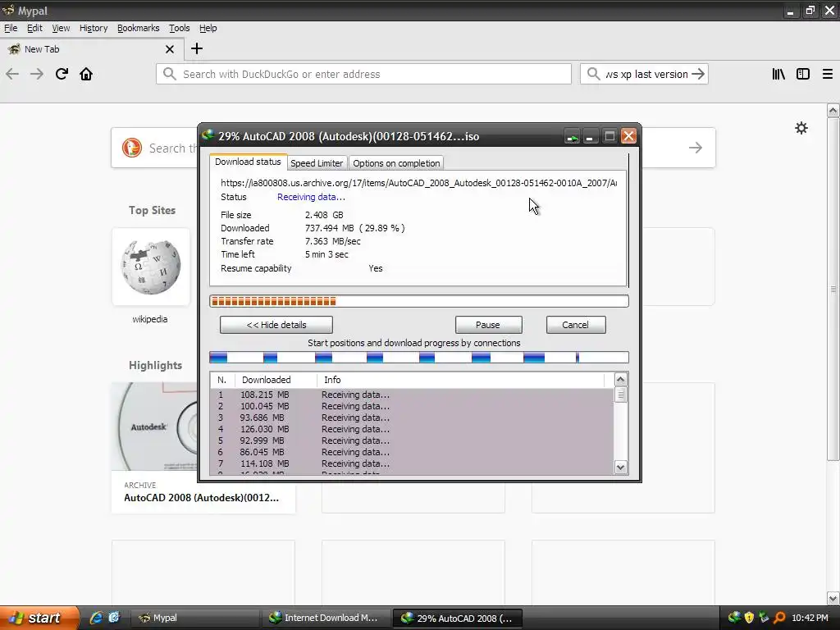The image size is (840, 630).
Task: Select connection row 6 with 86.045 MB
Action: 412,452
